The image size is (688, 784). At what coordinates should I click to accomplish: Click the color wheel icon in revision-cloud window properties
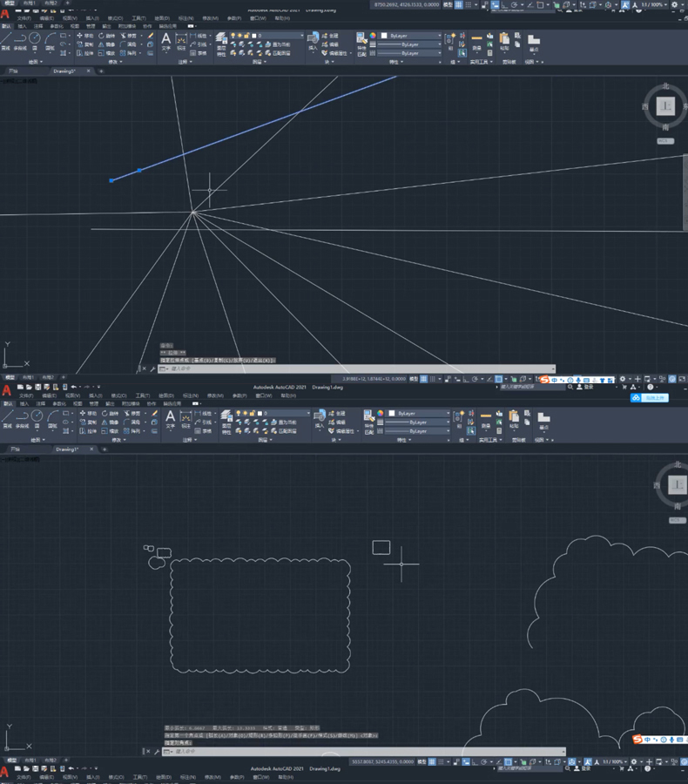coord(380,413)
